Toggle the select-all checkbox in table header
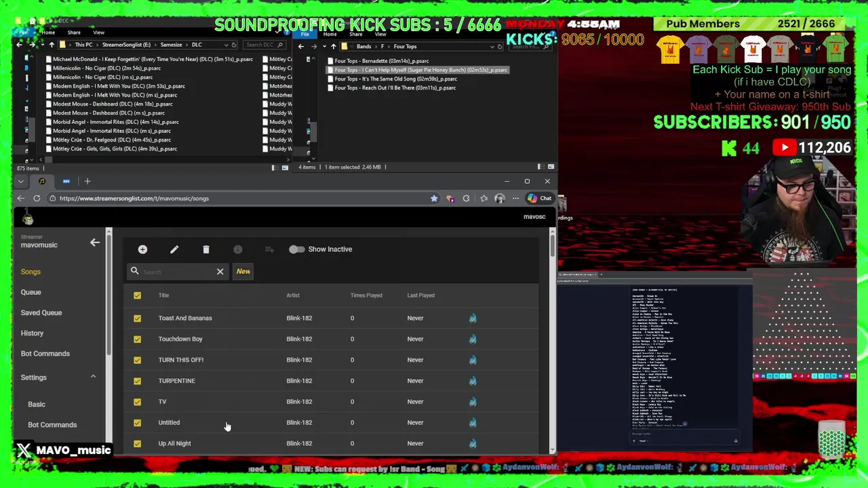868x488 pixels. click(x=137, y=296)
